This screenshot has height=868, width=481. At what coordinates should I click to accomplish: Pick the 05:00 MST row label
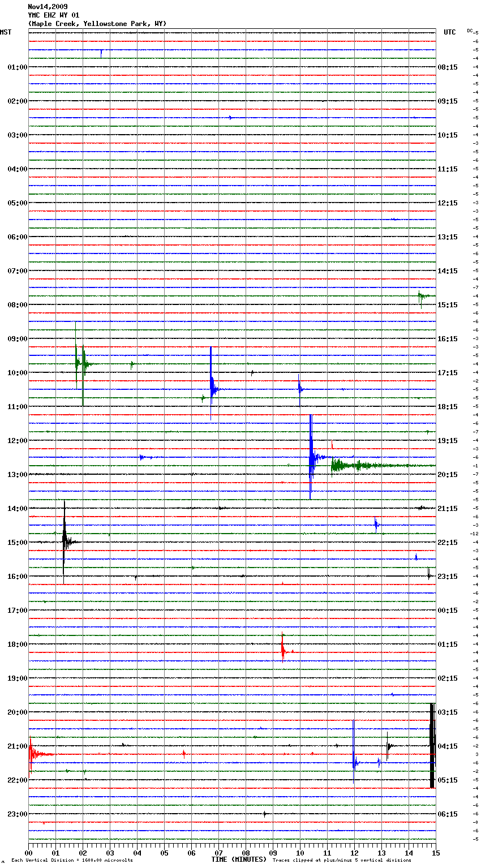click(18, 203)
